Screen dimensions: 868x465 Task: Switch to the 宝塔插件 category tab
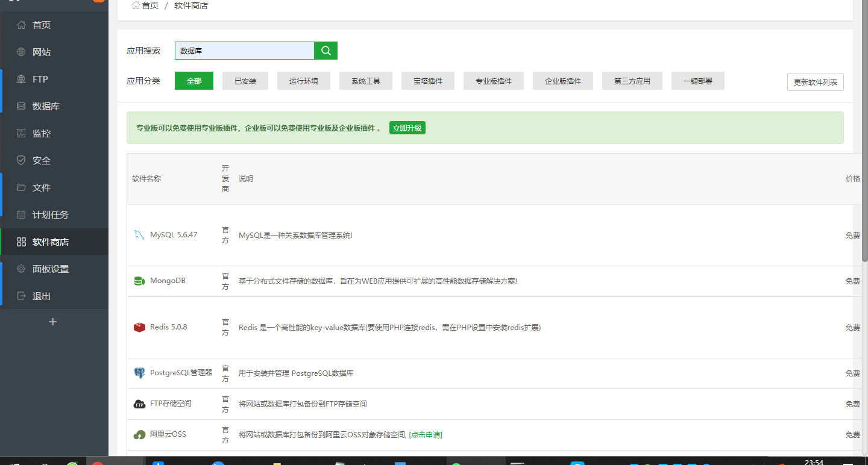click(428, 81)
